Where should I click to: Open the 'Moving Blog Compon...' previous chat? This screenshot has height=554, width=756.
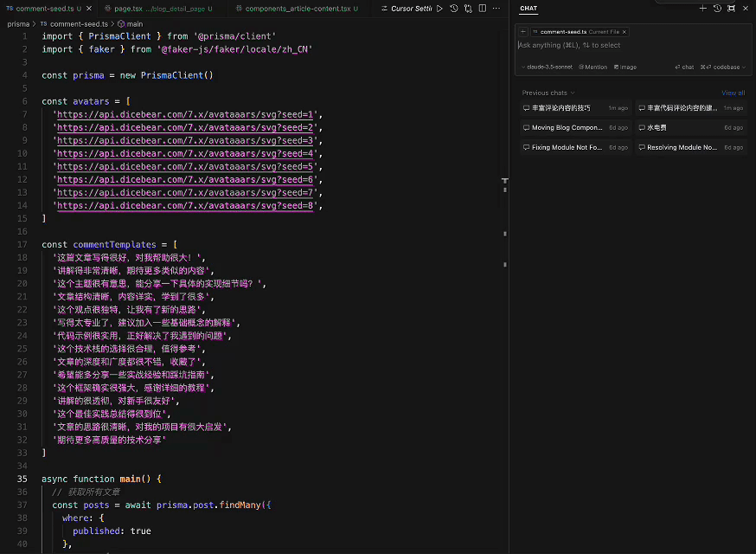567,127
